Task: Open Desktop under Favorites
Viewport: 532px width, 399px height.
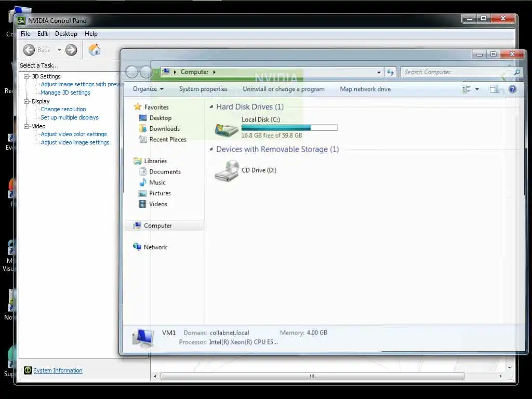Action: 161,118
